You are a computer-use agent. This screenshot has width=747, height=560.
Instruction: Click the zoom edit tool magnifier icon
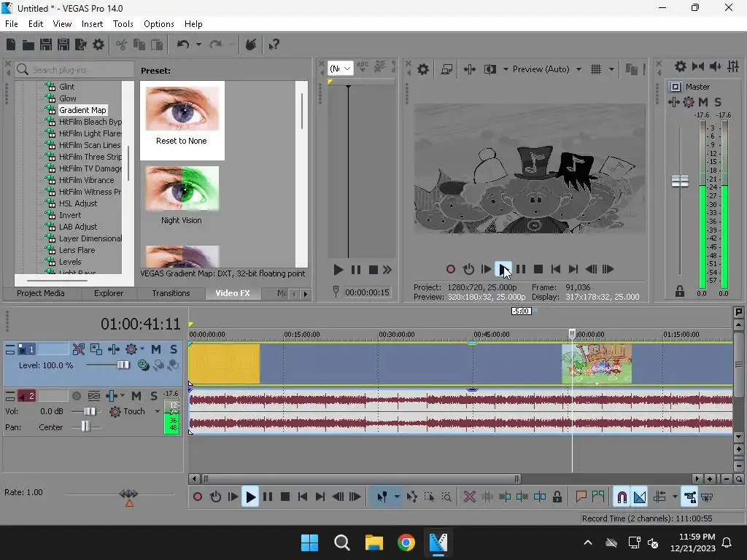point(446,497)
